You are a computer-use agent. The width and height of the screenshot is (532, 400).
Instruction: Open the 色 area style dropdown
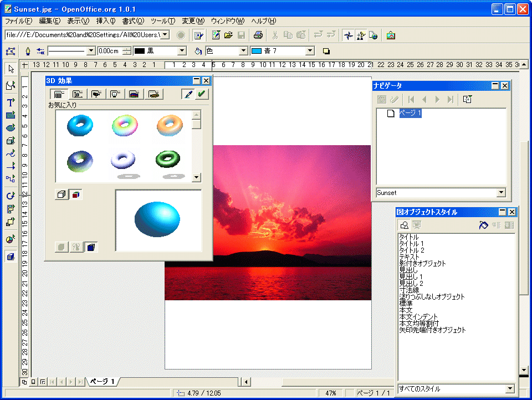(x=243, y=51)
